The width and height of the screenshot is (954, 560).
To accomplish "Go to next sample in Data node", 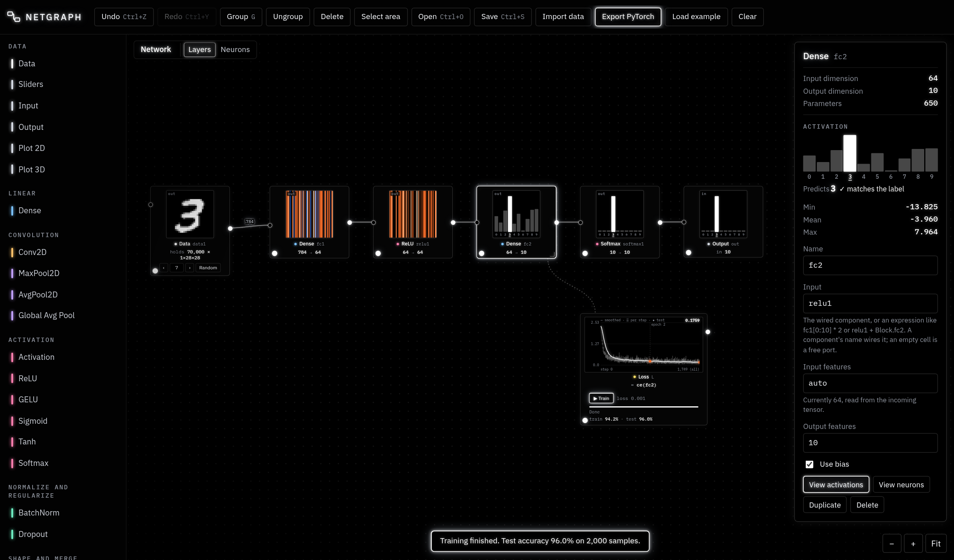I will click(x=190, y=268).
